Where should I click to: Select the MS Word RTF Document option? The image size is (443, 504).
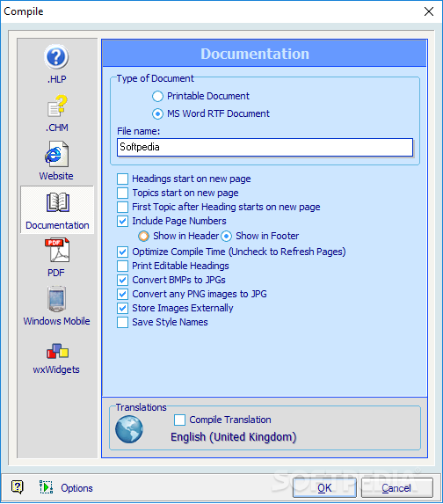coord(157,113)
